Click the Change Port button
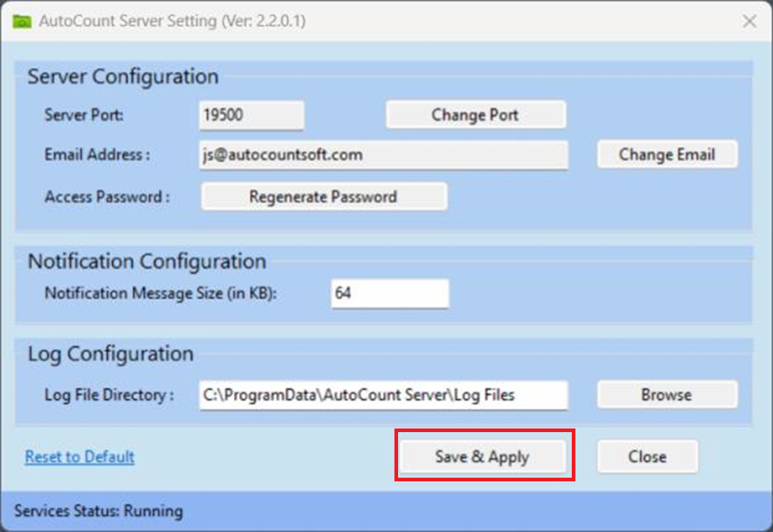Image resolution: width=773 pixels, height=532 pixels. [x=475, y=115]
